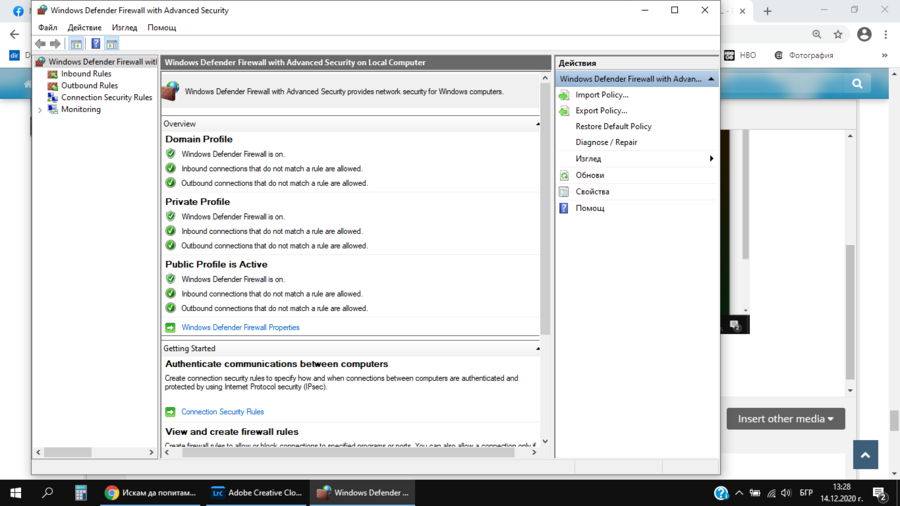Select the Connection Security Rules tree icon
The width and height of the screenshot is (900, 506).
[53, 98]
